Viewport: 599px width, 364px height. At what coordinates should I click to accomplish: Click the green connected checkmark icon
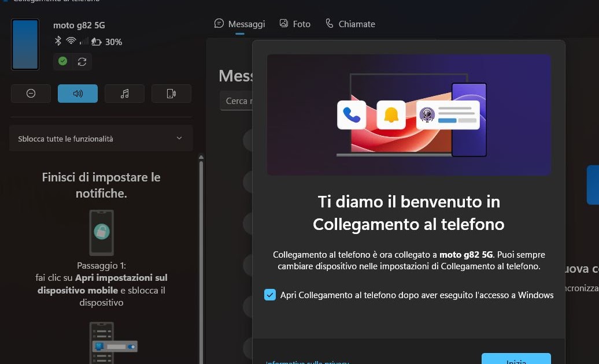[x=62, y=61]
